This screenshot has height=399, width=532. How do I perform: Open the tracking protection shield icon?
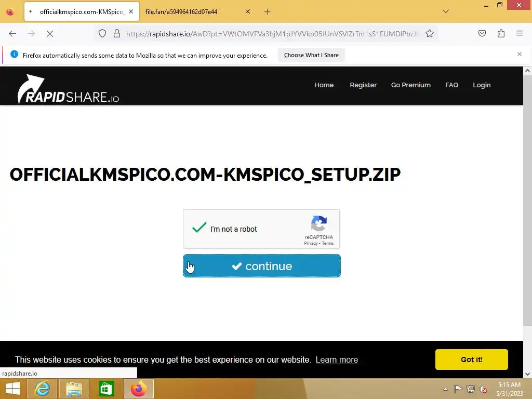pyautogui.click(x=102, y=34)
